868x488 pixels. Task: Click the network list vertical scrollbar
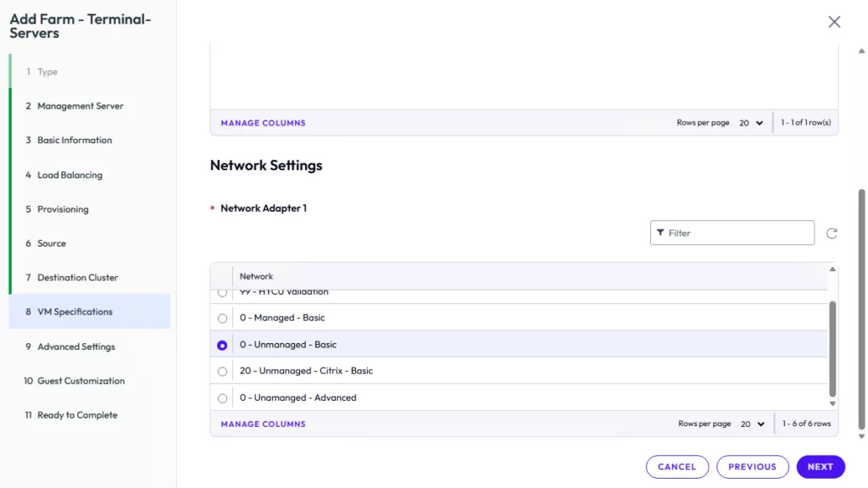832,347
